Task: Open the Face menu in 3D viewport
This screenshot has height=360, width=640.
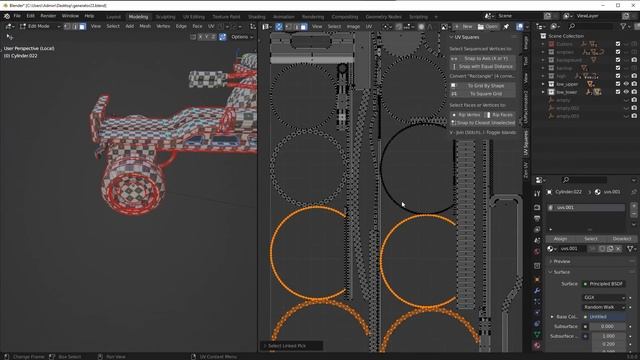Action: [x=197, y=26]
